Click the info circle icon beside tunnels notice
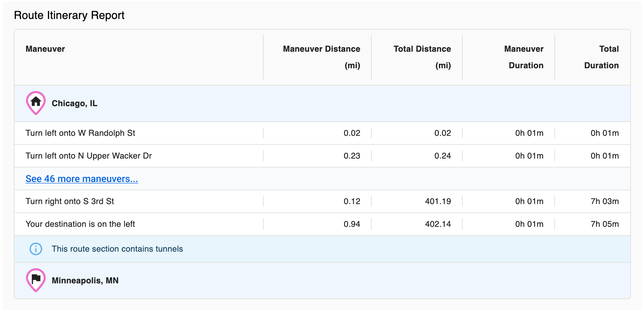644x313 pixels. point(36,249)
